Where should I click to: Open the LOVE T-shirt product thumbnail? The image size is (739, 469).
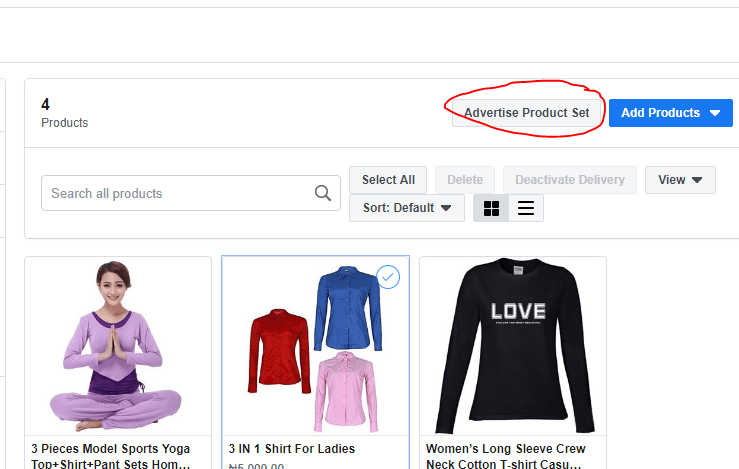(x=513, y=346)
